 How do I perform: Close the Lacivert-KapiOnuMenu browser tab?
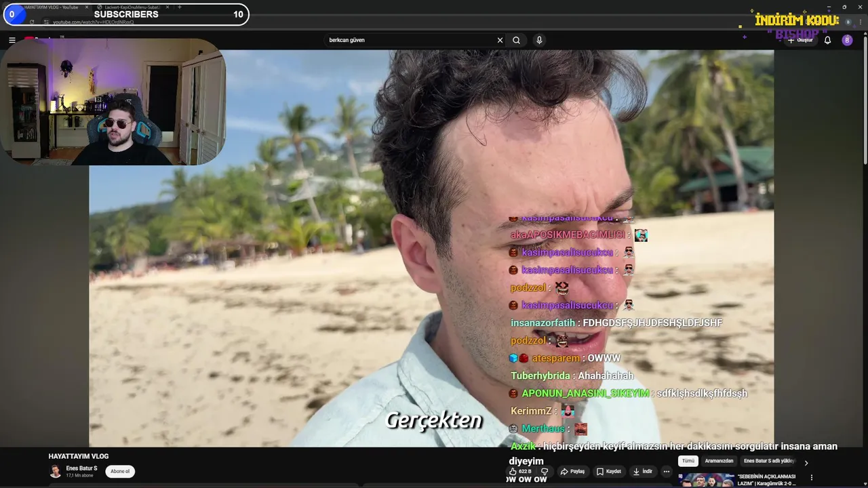tap(167, 7)
